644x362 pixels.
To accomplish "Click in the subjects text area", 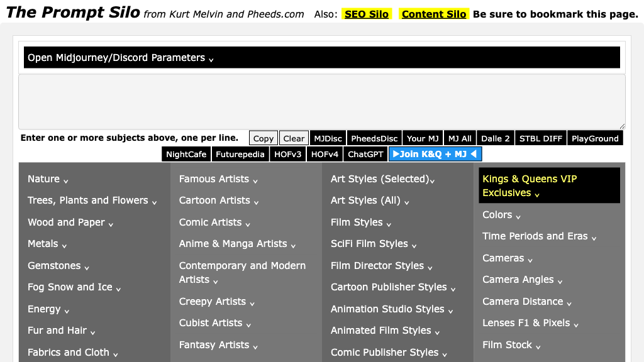I will coord(321,102).
